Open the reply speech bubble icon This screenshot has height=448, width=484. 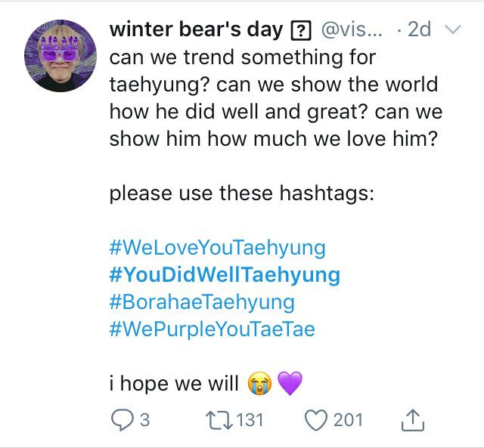123,420
